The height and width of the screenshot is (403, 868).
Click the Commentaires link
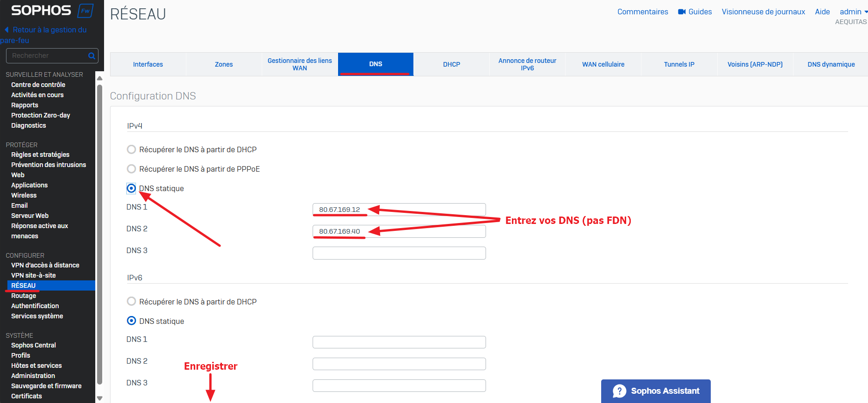tap(643, 12)
